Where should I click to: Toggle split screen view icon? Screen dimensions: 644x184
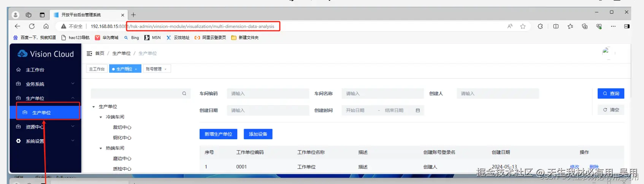[556, 26]
